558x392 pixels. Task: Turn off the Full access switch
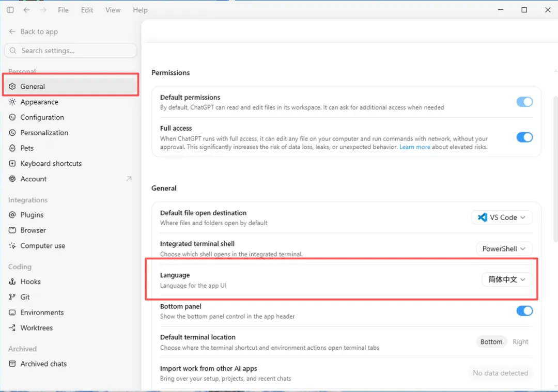click(x=524, y=137)
